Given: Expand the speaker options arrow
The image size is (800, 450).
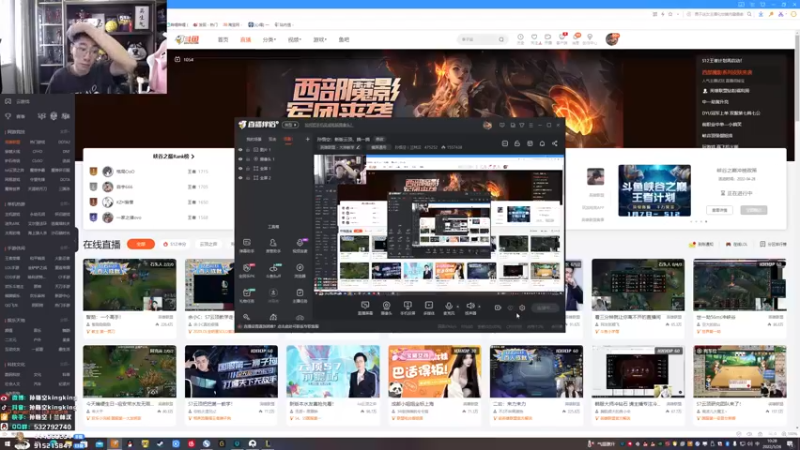Looking at the screenshot, I should pos(479,307).
